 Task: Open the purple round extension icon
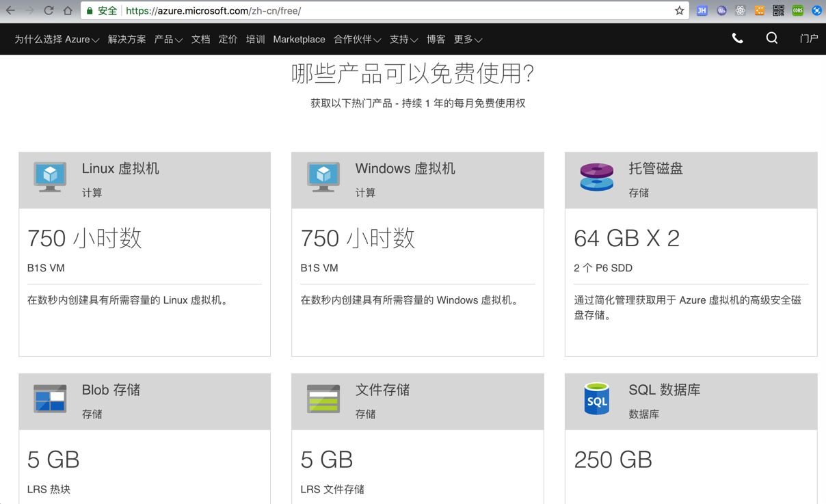(x=721, y=10)
